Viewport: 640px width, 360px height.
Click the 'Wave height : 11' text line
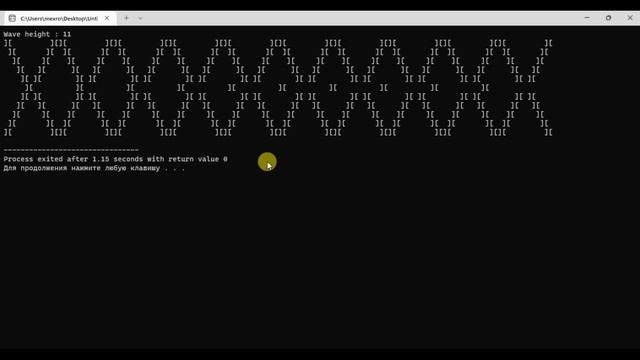pos(37,34)
